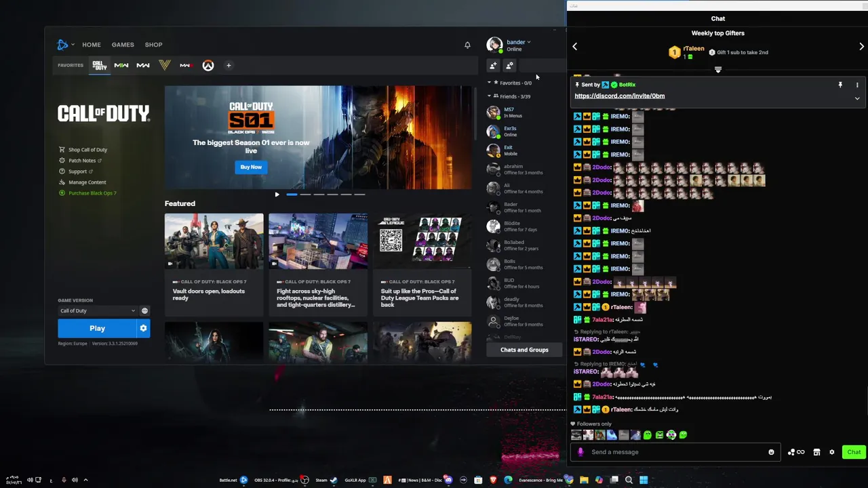
Task: Click the Add a Friend icon
Action: tap(493, 65)
